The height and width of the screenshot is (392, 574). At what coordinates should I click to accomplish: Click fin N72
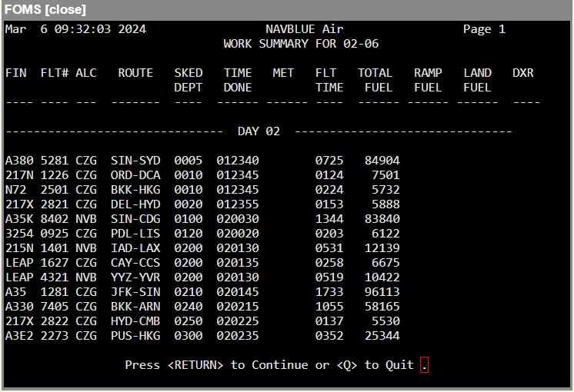[15, 190]
